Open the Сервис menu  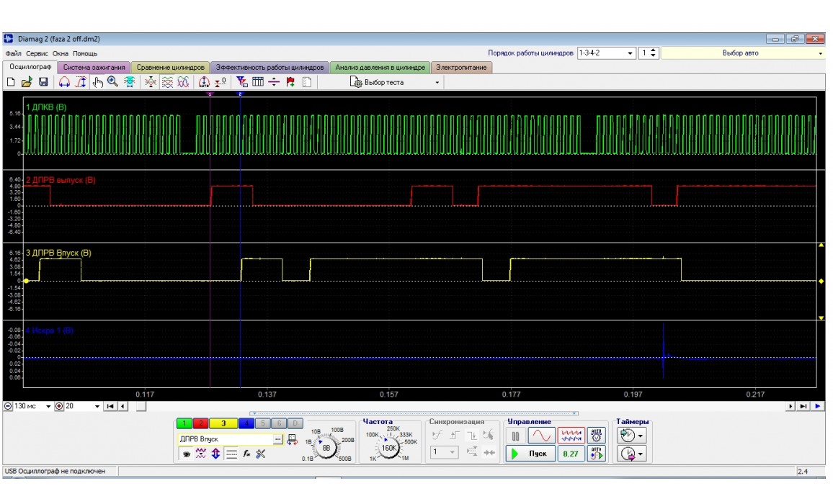(37, 54)
